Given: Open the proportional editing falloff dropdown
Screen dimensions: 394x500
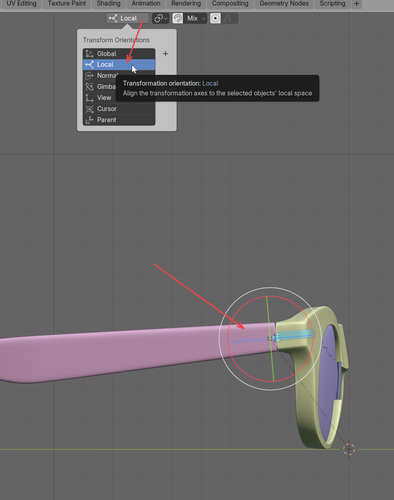Looking at the screenshot, I should [x=230, y=18].
